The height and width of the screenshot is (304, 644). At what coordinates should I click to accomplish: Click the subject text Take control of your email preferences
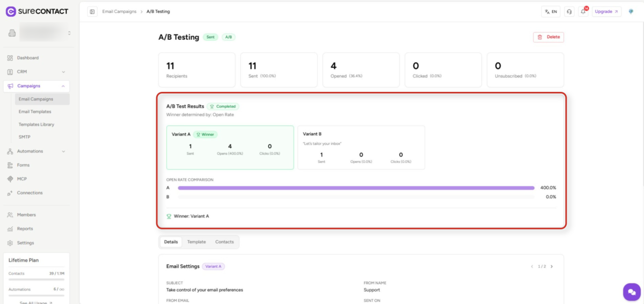point(204,290)
